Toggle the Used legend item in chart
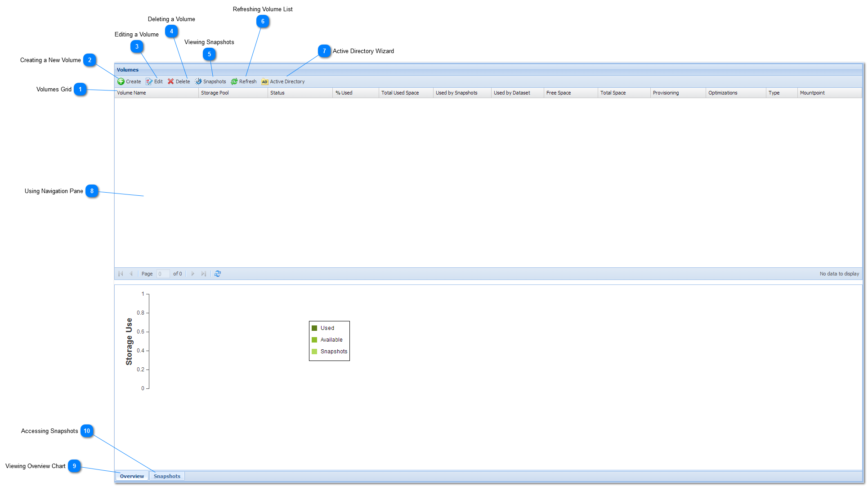 pyautogui.click(x=327, y=328)
